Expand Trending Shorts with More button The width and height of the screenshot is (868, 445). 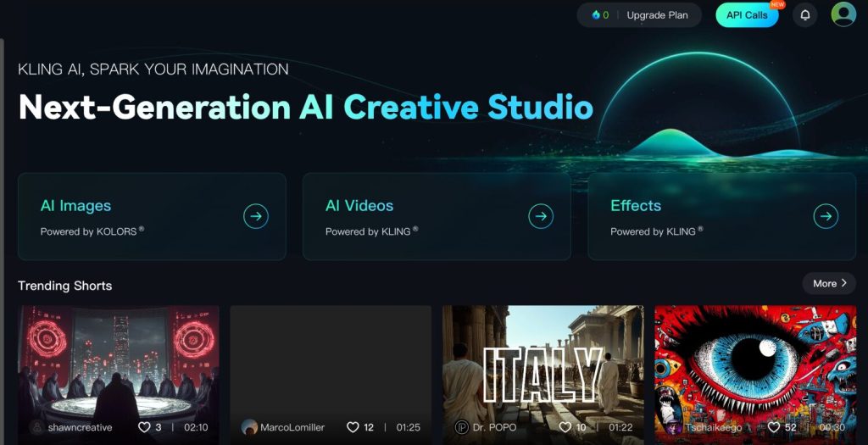[x=829, y=283]
